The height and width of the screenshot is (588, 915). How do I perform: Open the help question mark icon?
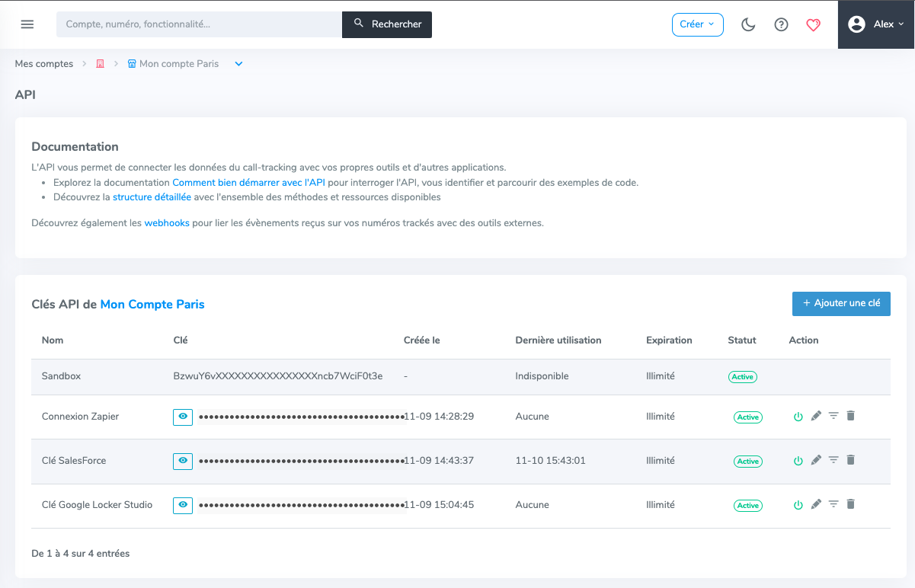[x=781, y=24]
